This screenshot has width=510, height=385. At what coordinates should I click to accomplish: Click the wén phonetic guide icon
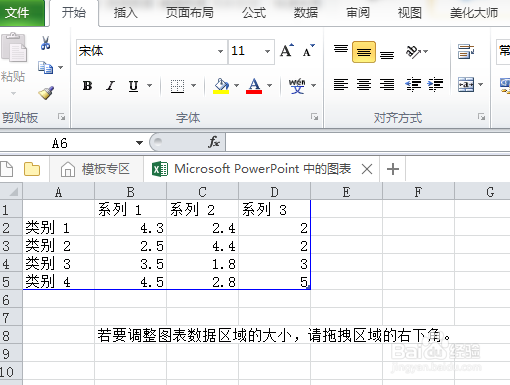coord(297,86)
